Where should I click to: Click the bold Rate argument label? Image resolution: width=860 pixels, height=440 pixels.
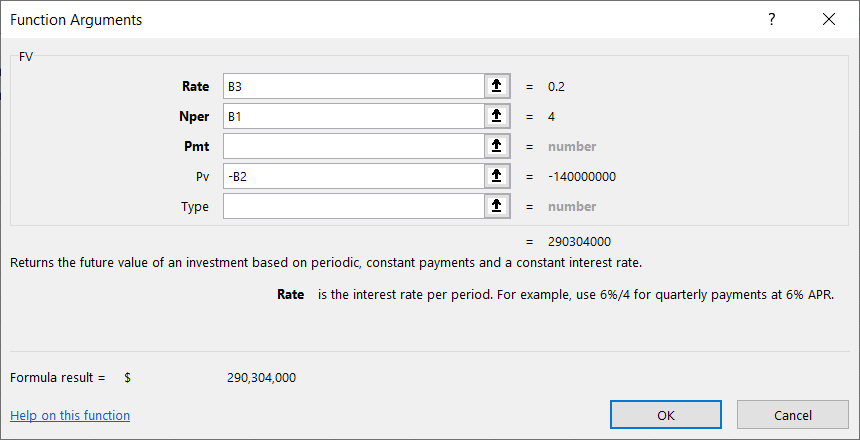pyautogui.click(x=195, y=86)
